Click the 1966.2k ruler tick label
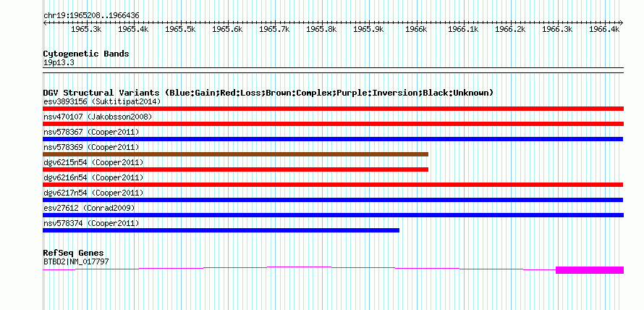The width and height of the screenshot is (644, 310). pos(511,30)
